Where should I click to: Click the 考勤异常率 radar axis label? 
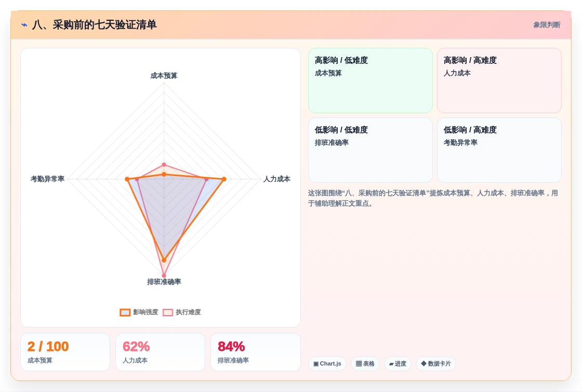47,179
